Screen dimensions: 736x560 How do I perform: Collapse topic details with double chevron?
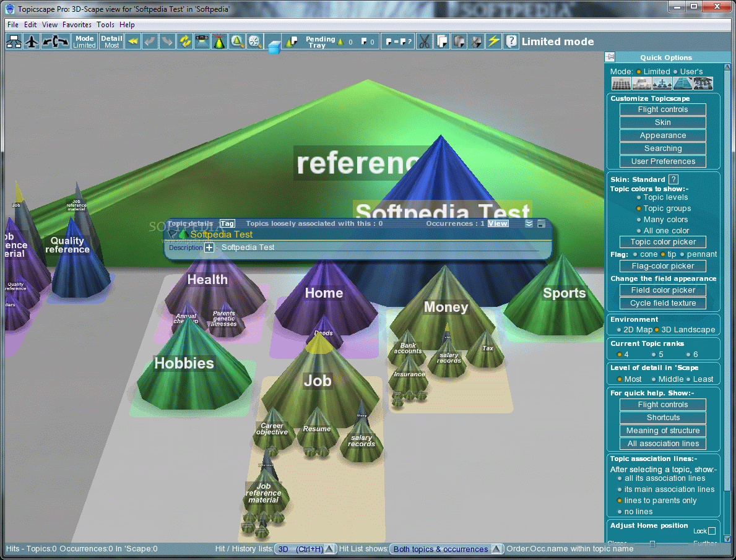[529, 223]
